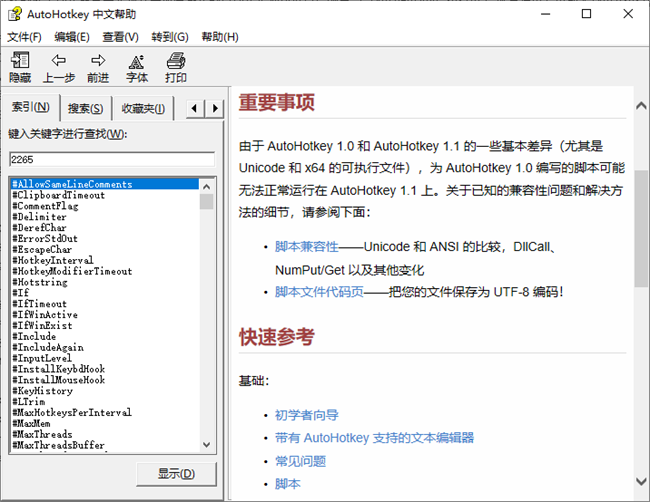Click the index list down scroll arrow
The width and height of the screenshot is (650, 502).
coord(207,446)
